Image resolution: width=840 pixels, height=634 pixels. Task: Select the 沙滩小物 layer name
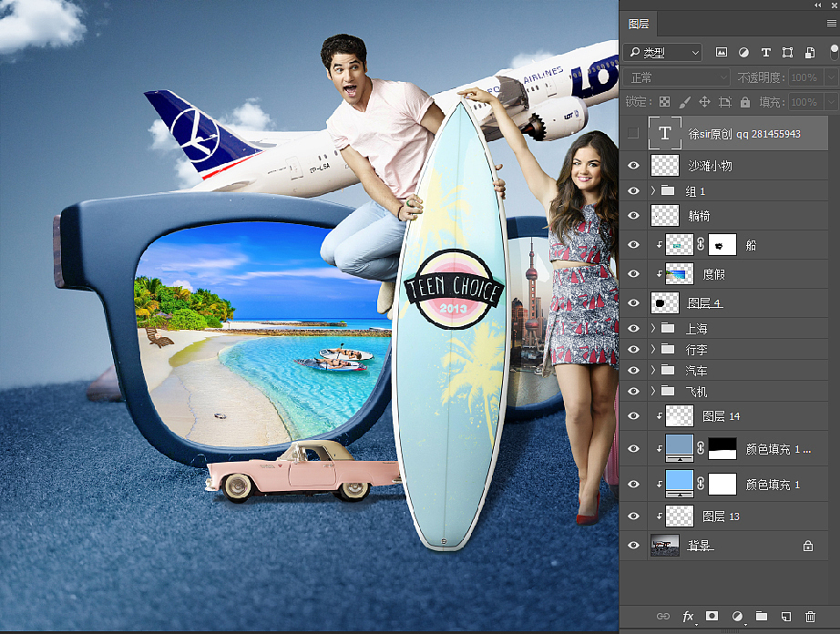(x=710, y=166)
